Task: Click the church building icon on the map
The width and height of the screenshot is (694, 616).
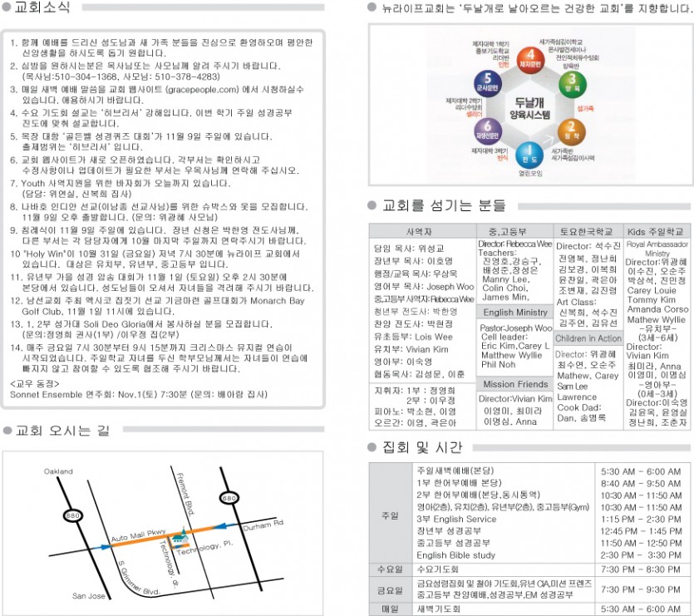Action: [180, 536]
